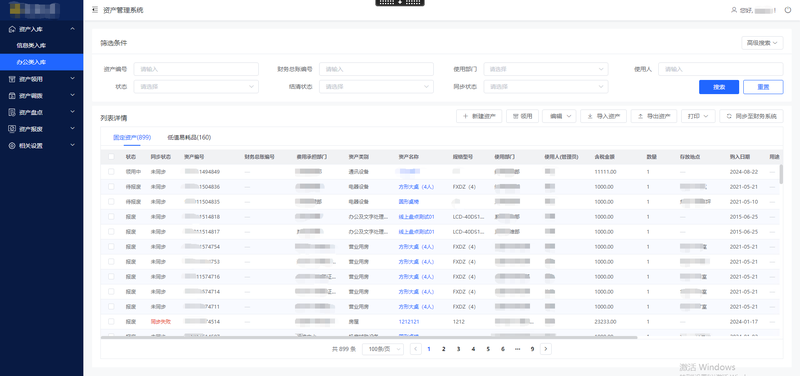Check the row with asset number ending 11574716
800x376 pixels.
tap(111, 277)
